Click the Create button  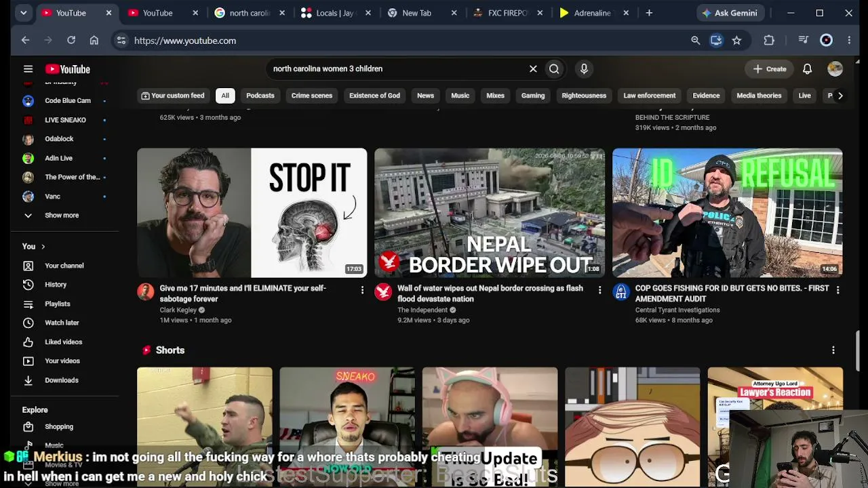coord(769,68)
